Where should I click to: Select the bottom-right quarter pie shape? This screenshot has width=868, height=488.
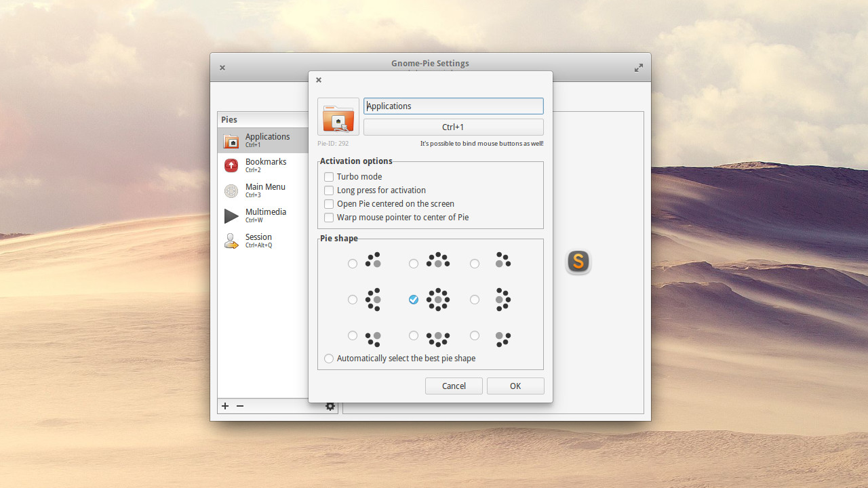pyautogui.click(x=475, y=335)
